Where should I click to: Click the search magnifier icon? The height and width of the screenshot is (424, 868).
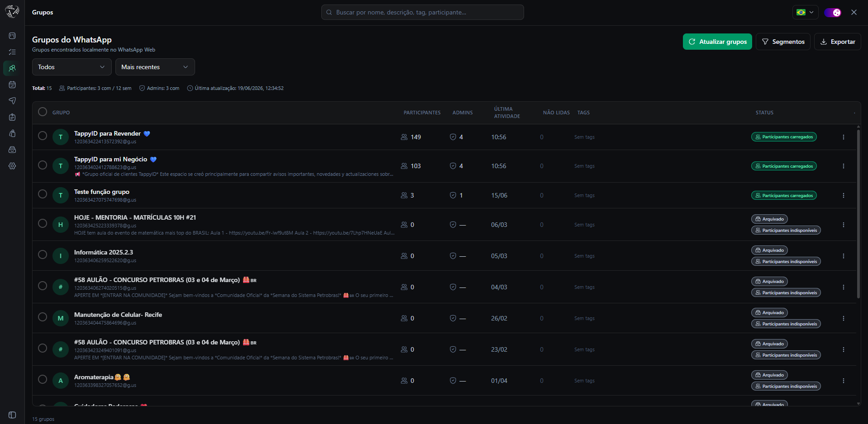coord(329,12)
